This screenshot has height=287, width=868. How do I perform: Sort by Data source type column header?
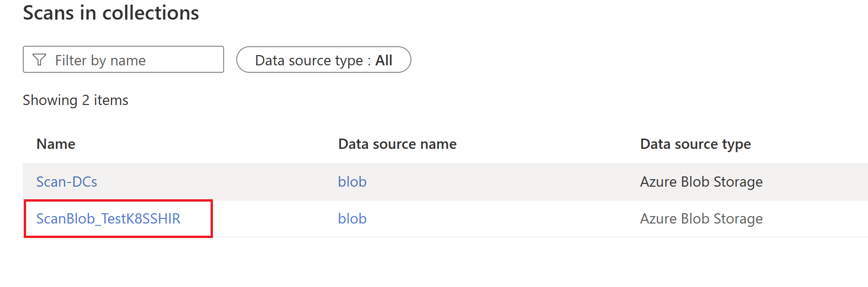pyautogui.click(x=695, y=144)
